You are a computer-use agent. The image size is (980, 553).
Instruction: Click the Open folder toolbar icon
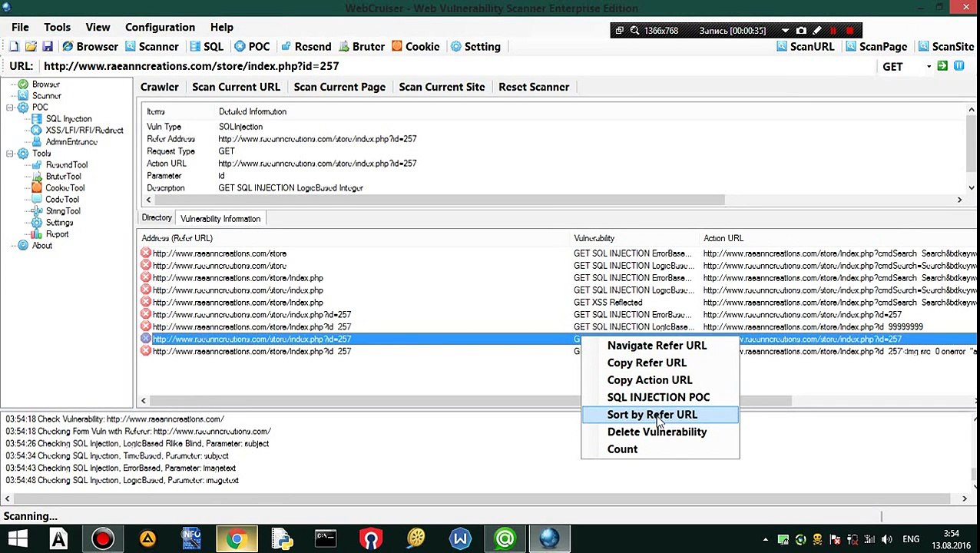[x=31, y=47]
